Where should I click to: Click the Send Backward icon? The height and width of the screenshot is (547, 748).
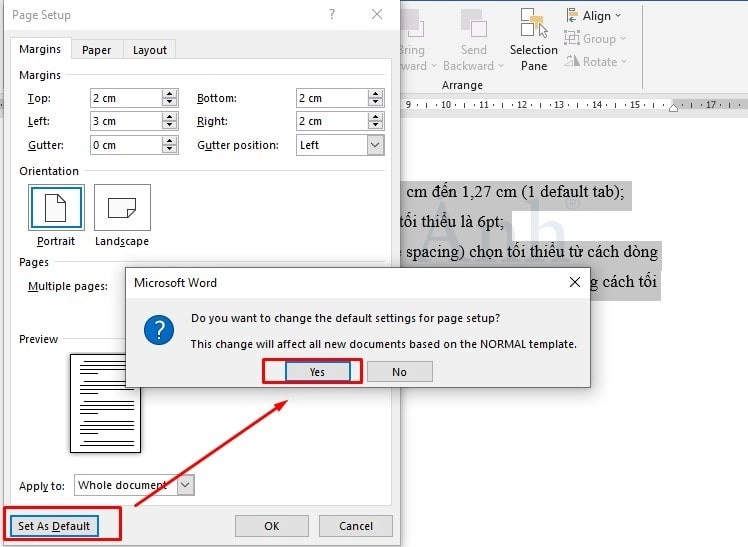pyautogui.click(x=473, y=25)
